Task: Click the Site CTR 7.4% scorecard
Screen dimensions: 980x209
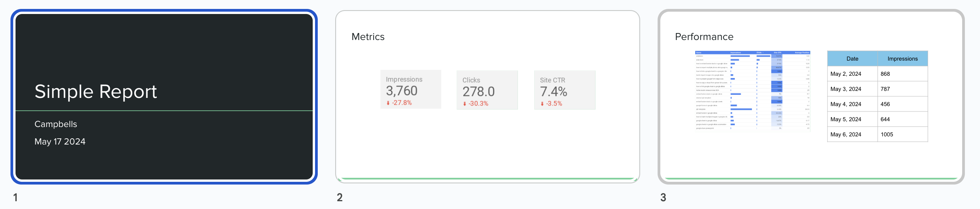Action: pos(564,90)
